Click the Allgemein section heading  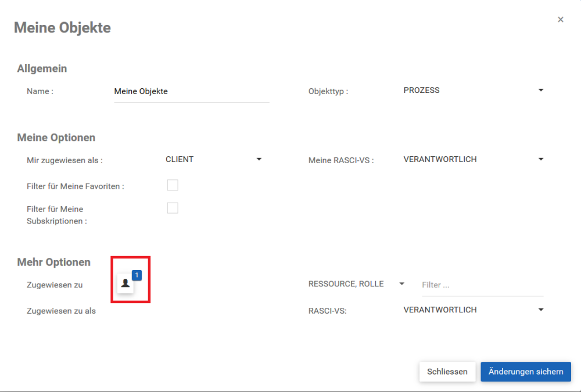tap(42, 69)
